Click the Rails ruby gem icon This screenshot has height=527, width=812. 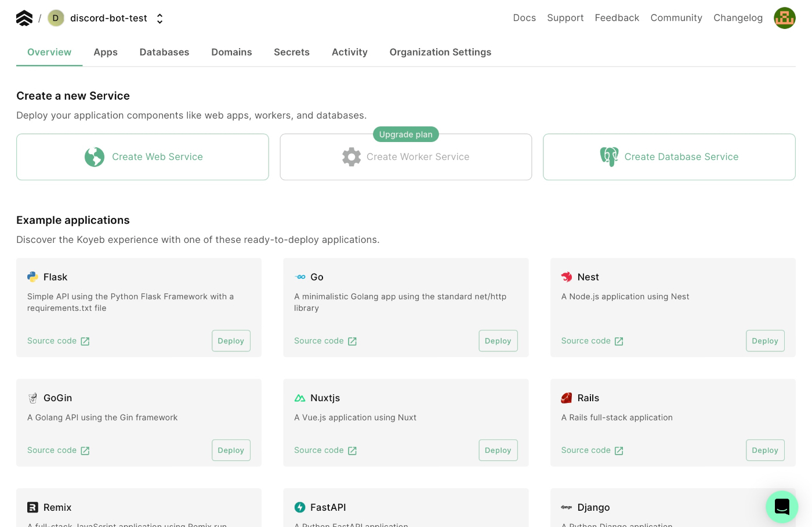pyautogui.click(x=567, y=398)
